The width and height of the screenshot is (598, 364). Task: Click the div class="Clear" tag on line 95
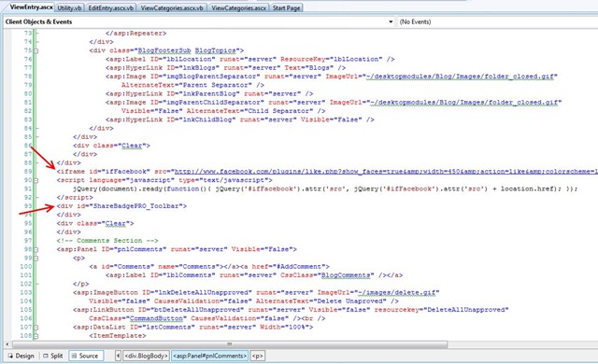point(95,223)
